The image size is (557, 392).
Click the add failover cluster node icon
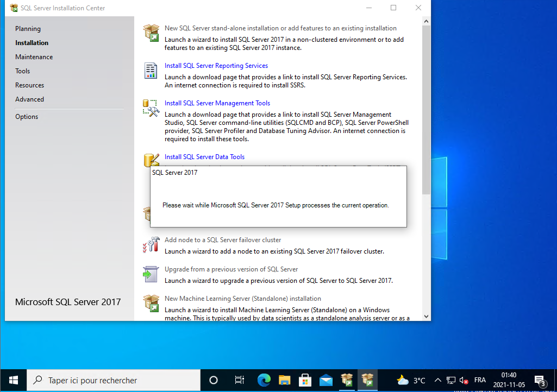click(151, 245)
